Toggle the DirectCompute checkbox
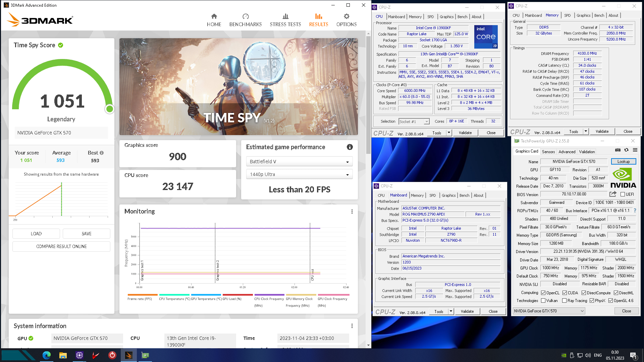Image resolution: width=644 pixels, height=362 pixels. pos(584,293)
